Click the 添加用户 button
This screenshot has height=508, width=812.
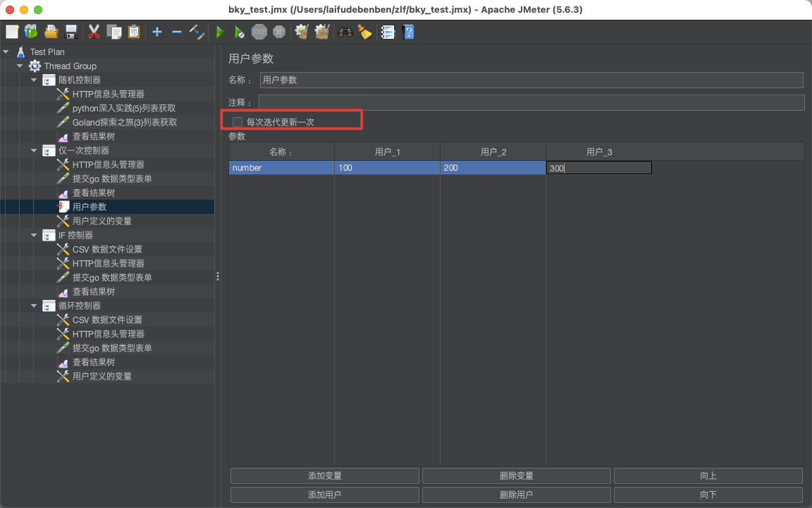point(325,495)
